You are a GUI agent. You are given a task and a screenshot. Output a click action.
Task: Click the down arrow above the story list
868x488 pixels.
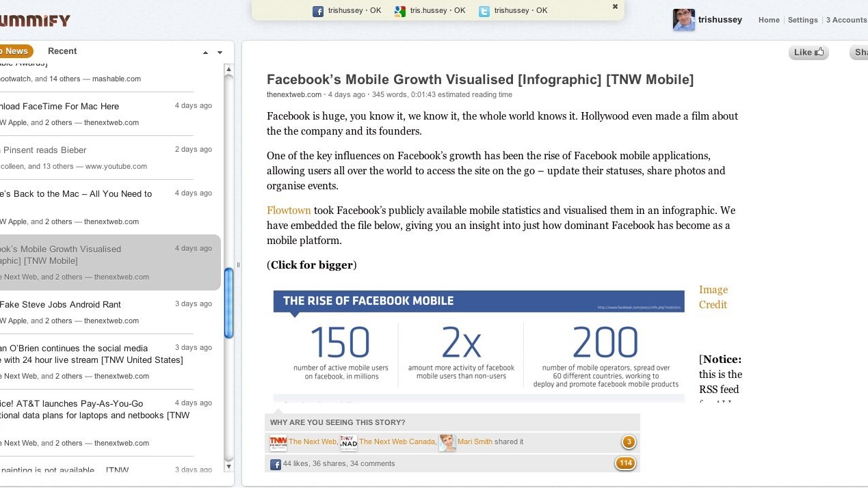coord(220,53)
